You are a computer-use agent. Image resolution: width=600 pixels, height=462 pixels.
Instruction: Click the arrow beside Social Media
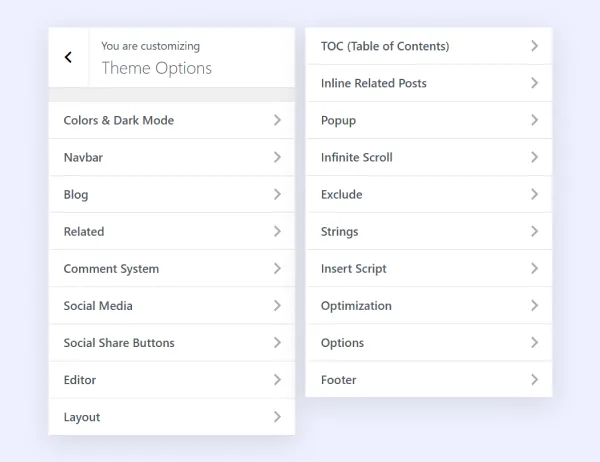click(x=277, y=305)
